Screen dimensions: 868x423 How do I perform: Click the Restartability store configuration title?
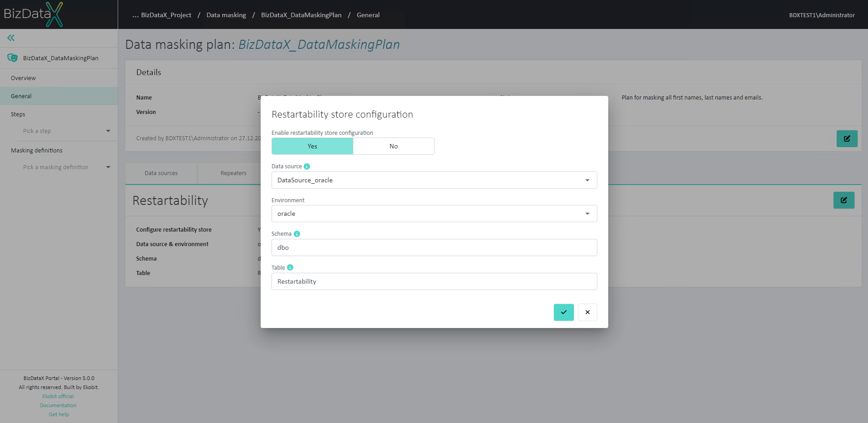342,114
